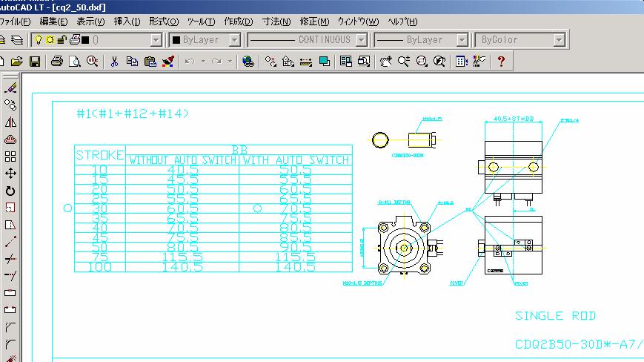Click the Spell check icon

(x=92, y=62)
